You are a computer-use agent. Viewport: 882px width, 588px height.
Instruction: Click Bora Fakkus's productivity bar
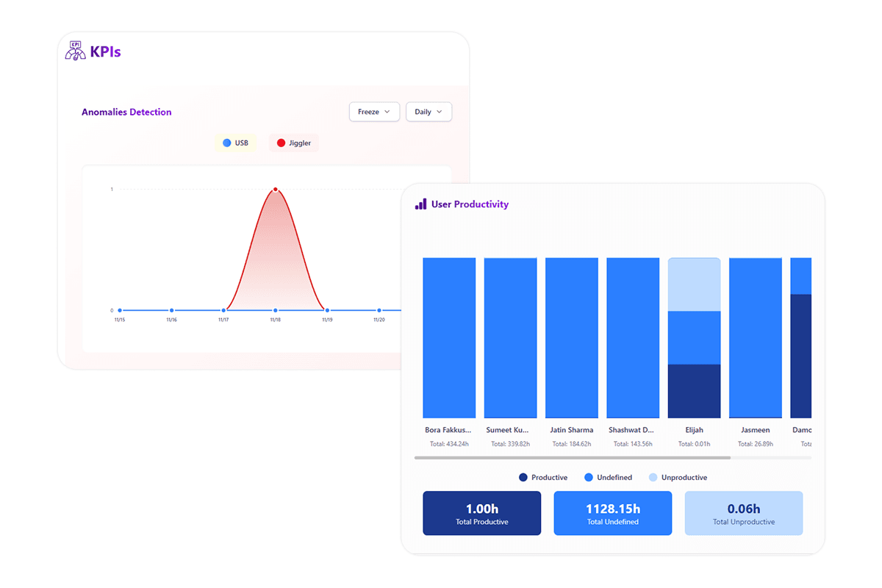[x=449, y=338]
